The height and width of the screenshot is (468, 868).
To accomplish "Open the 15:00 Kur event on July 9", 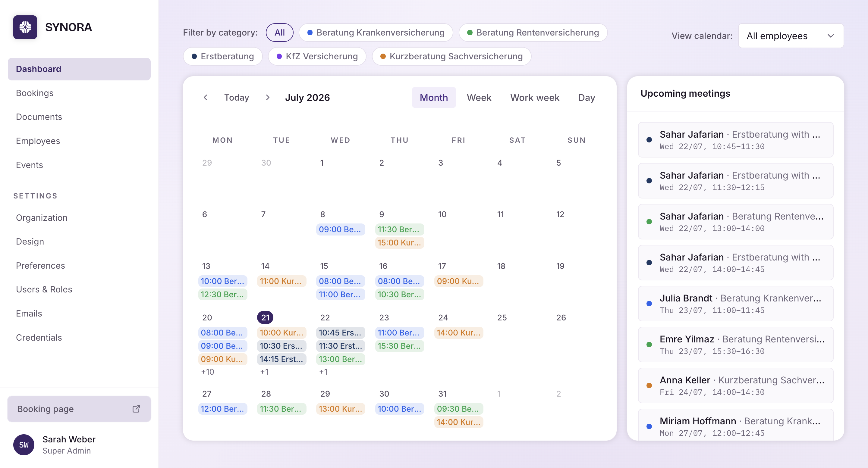I will pyautogui.click(x=400, y=242).
